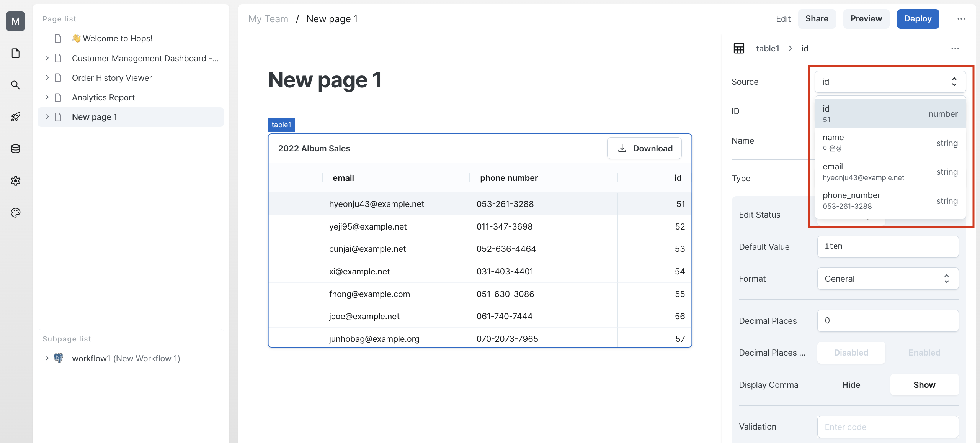Click the Decimal Places input field

[x=888, y=320]
